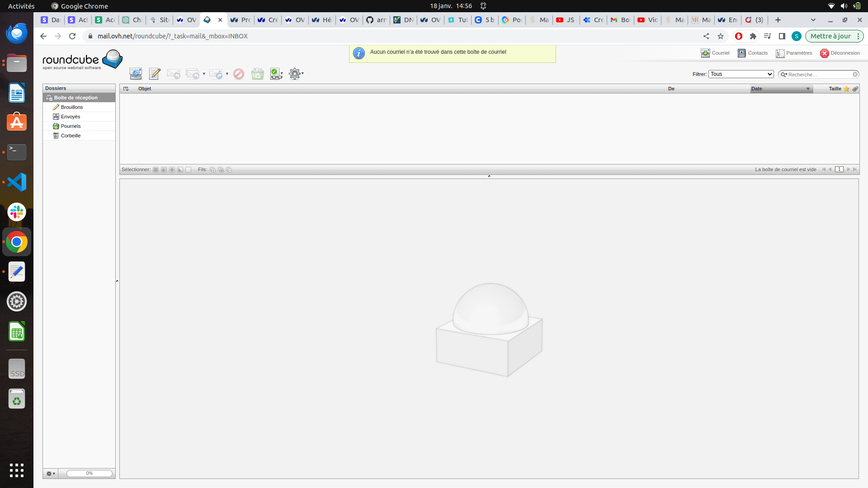
Task: Check for new mail with refresh icon
Action: (x=136, y=74)
